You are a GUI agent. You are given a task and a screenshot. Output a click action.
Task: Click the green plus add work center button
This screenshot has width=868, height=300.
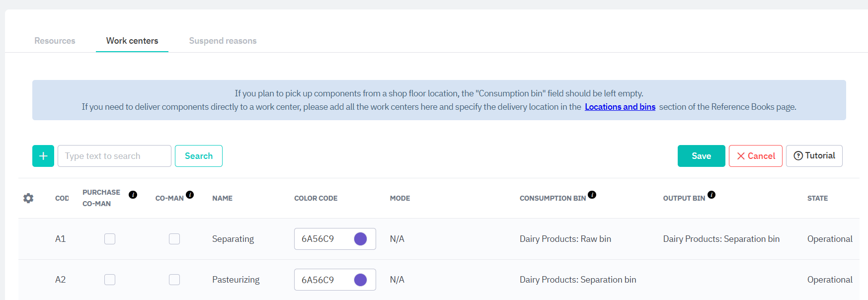(x=43, y=156)
